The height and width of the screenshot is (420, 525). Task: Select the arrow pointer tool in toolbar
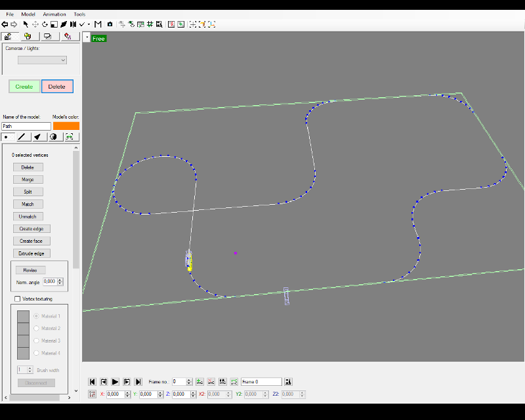click(26, 24)
